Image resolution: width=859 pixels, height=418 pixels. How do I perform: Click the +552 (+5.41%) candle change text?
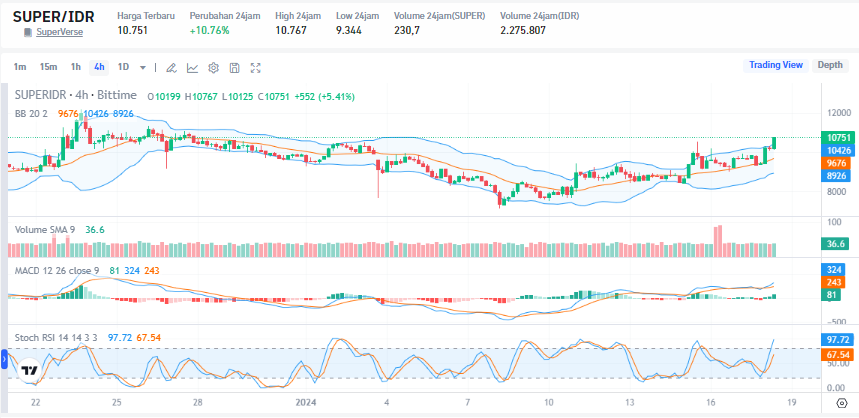tap(324, 97)
